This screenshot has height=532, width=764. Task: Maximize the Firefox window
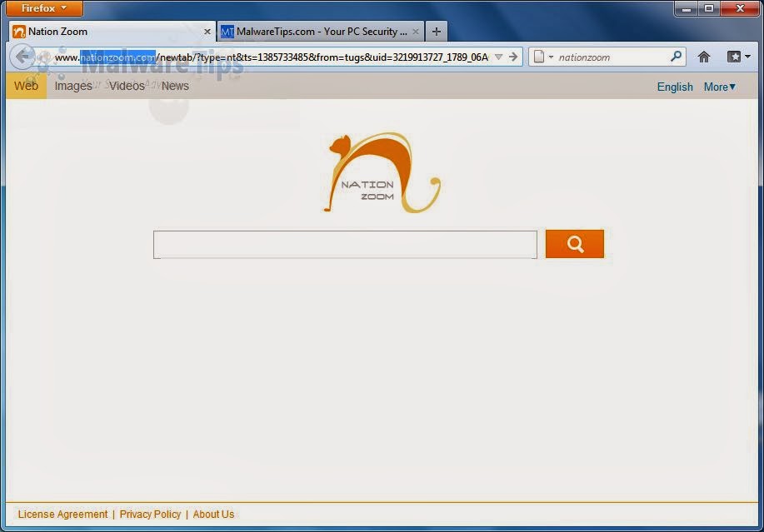[709, 8]
